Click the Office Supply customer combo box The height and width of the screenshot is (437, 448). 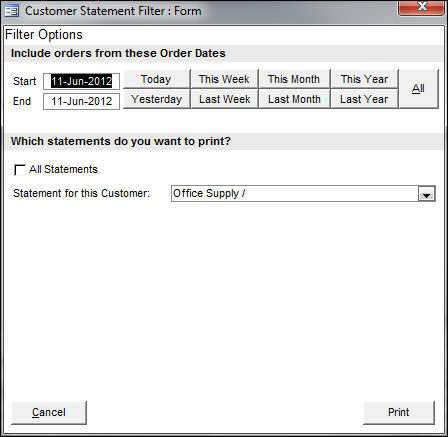click(303, 194)
